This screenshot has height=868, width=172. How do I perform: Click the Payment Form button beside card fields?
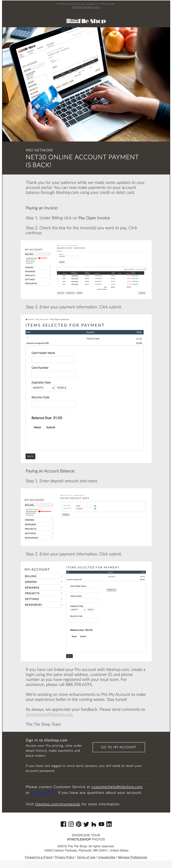point(111,590)
